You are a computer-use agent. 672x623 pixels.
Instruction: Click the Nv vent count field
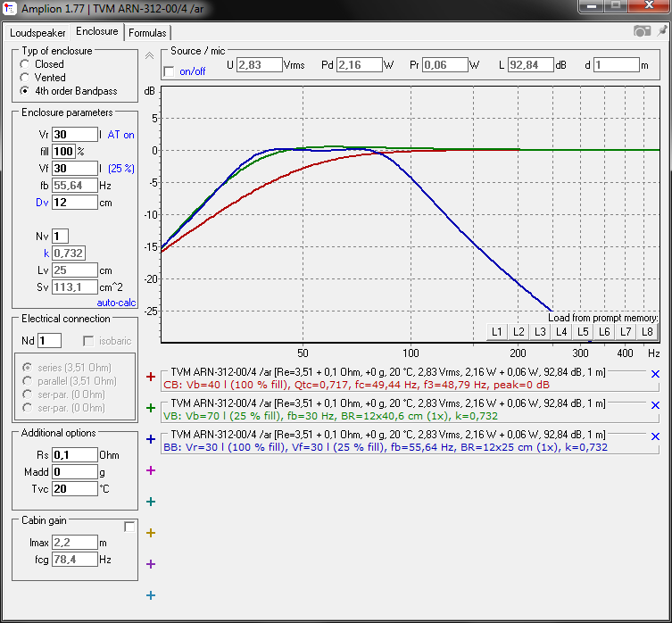[x=60, y=236]
